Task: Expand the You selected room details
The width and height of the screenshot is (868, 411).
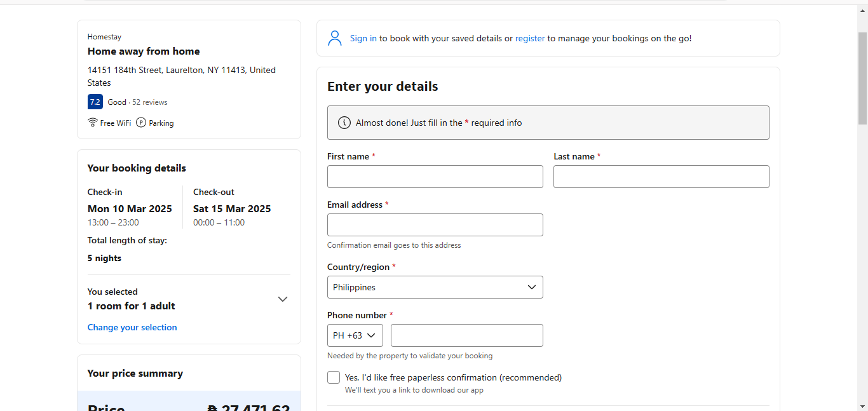Action: (283, 299)
